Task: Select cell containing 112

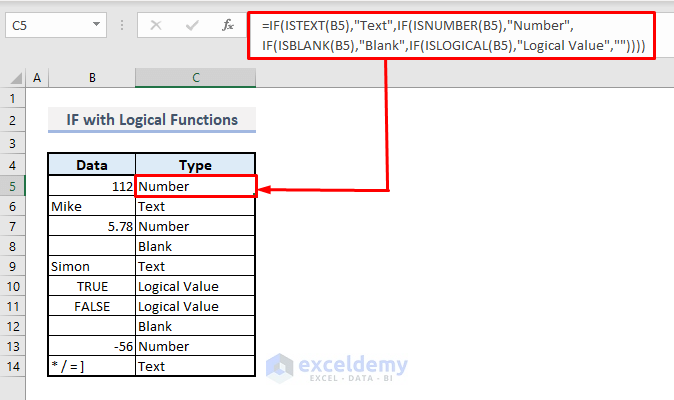Action: pos(92,186)
